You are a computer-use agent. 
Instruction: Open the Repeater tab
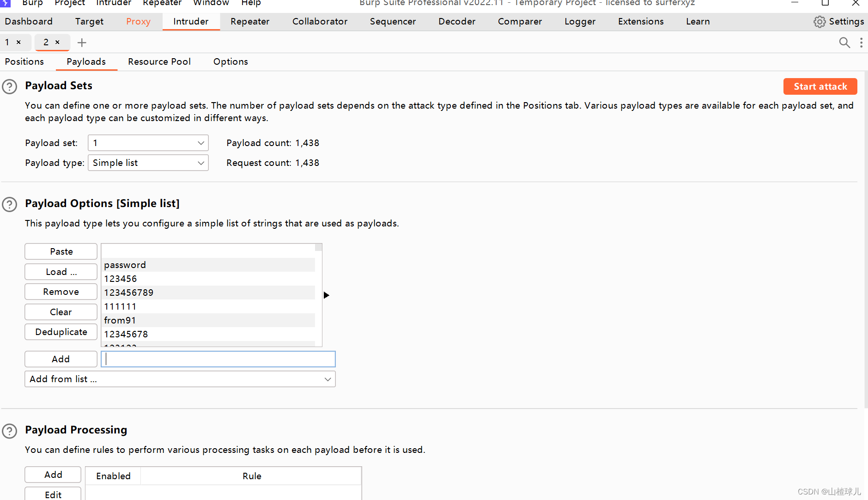[x=250, y=21]
